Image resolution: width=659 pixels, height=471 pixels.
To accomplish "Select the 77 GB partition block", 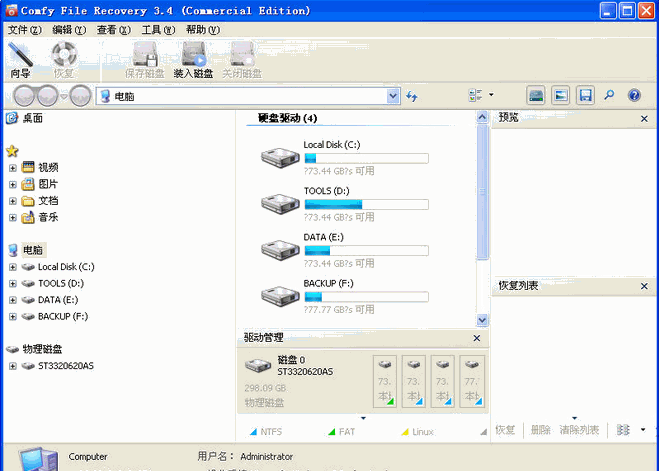I will pos(472,381).
